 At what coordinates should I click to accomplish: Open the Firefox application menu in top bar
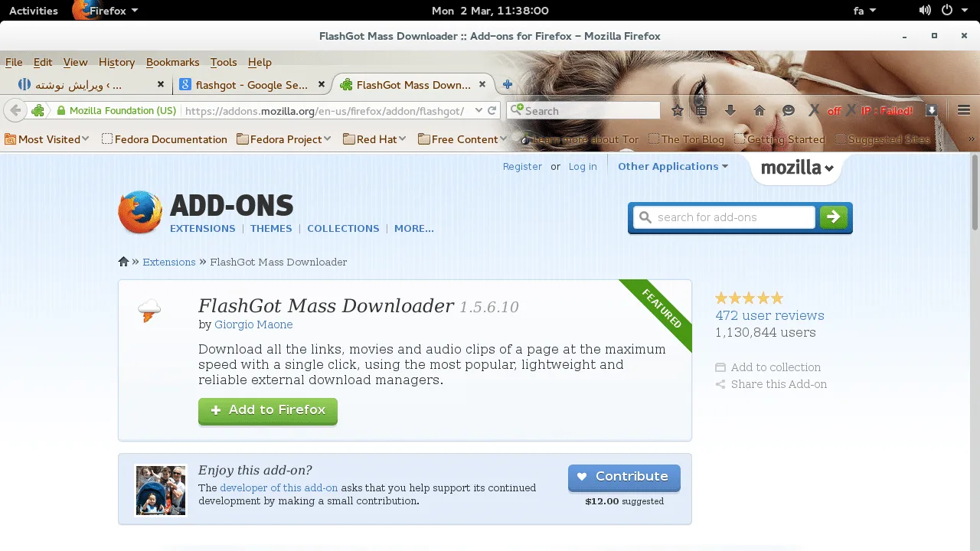tap(105, 11)
